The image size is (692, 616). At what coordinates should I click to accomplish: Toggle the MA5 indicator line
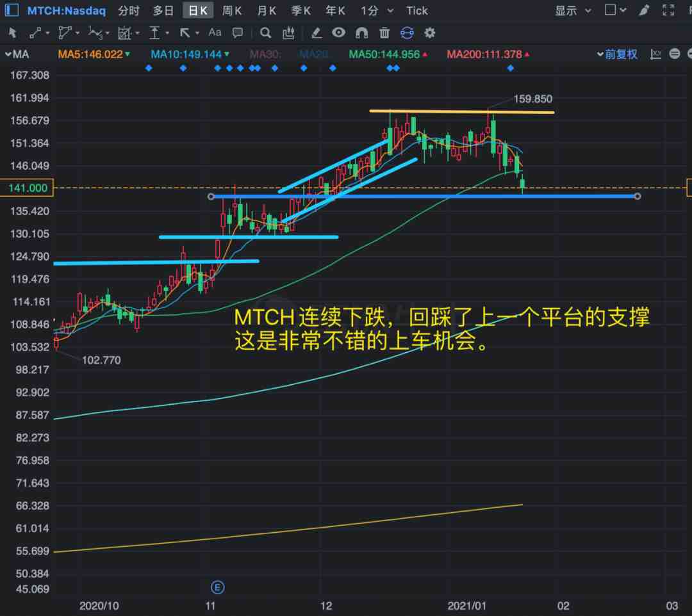(x=94, y=54)
